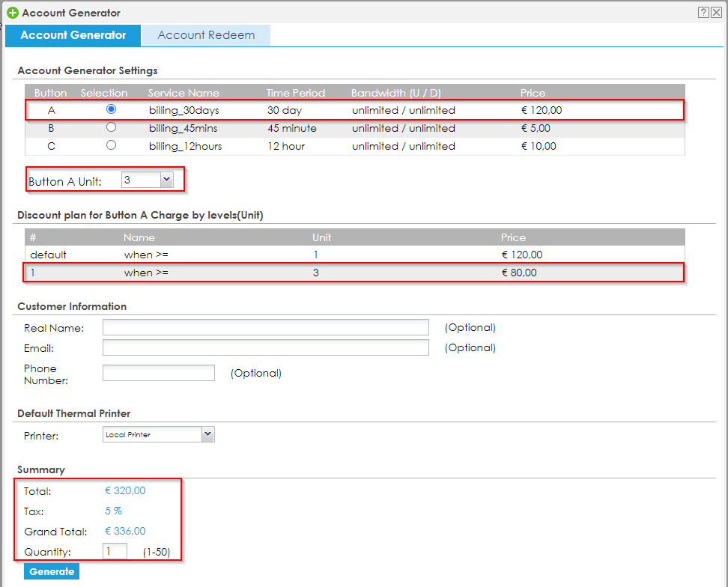Click the Price header in discount plan table
The width and height of the screenshot is (728, 587).
coord(513,237)
